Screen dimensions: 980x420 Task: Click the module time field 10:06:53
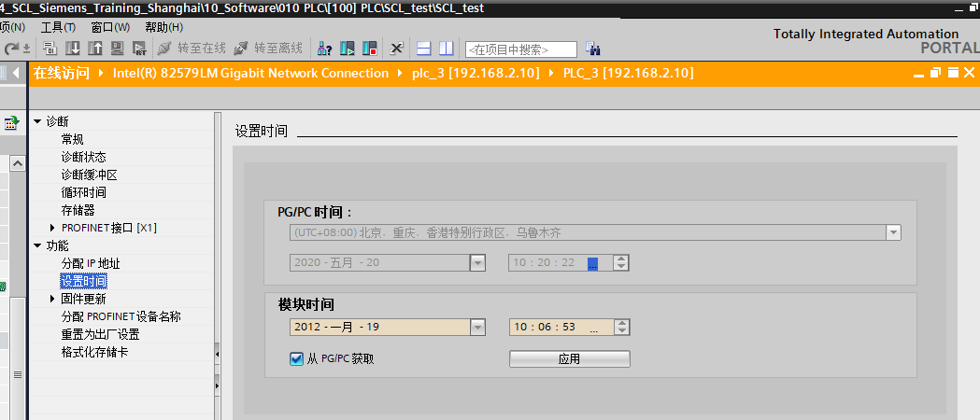[561, 327]
